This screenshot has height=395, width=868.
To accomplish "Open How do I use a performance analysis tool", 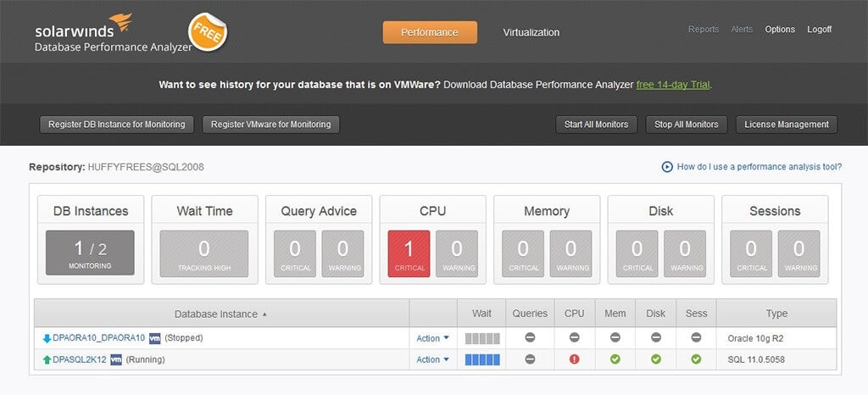I will click(759, 166).
